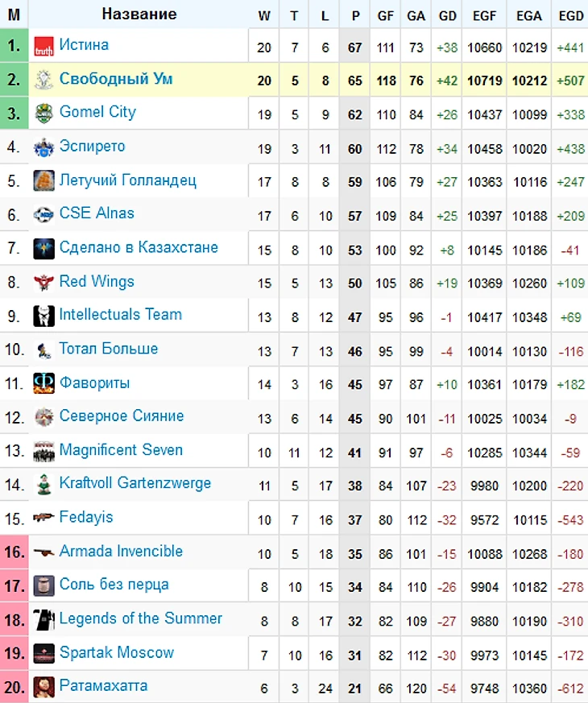Viewport: 588px width, 703px height.
Task: Click the Истина team logo icon
Action: [x=44, y=48]
